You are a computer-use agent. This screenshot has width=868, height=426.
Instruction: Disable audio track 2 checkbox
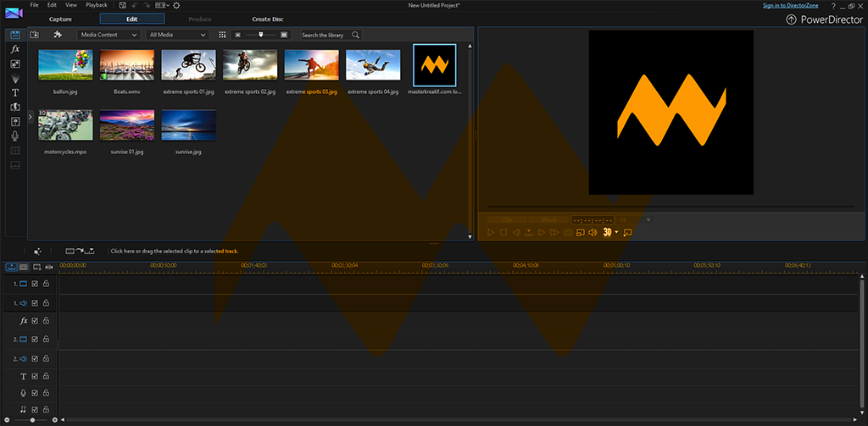35,358
